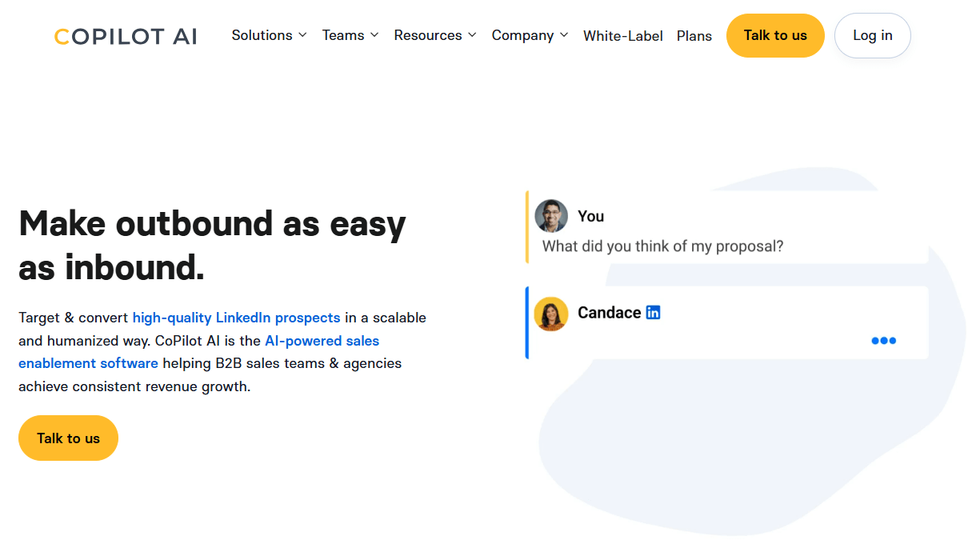Image resolution: width=980 pixels, height=556 pixels.
Task: Open the Company navigation dropdown
Action: (x=524, y=35)
